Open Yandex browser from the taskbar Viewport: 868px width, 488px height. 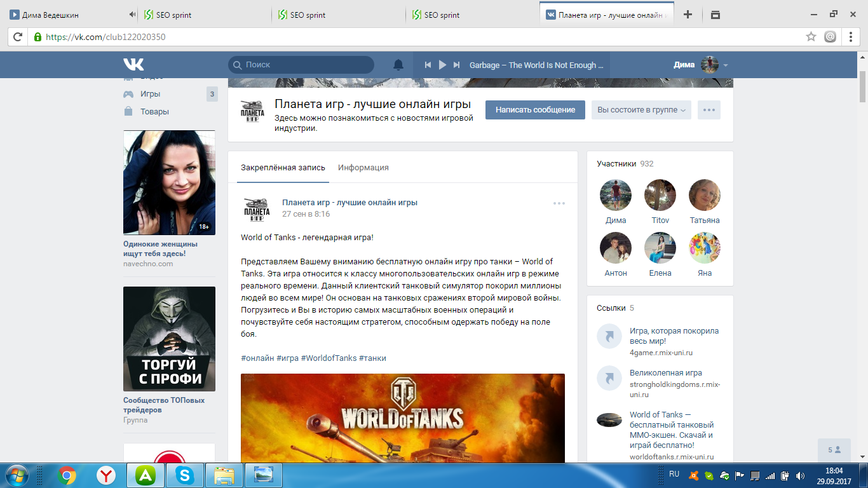(x=105, y=475)
